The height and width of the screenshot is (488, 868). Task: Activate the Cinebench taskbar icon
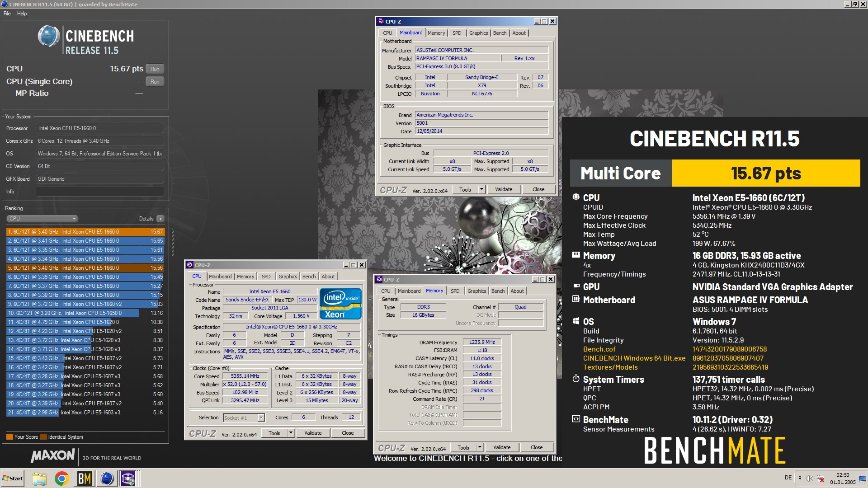tap(107, 479)
